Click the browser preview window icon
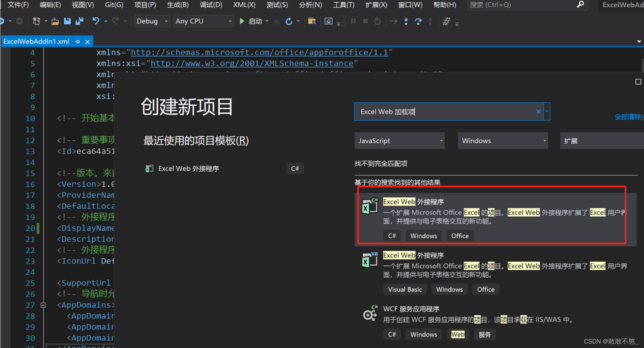The image size is (644, 348). [x=329, y=21]
